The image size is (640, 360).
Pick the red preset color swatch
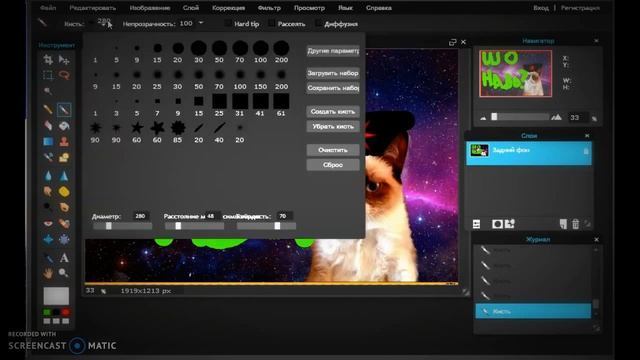pyautogui.click(x=66, y=312)
